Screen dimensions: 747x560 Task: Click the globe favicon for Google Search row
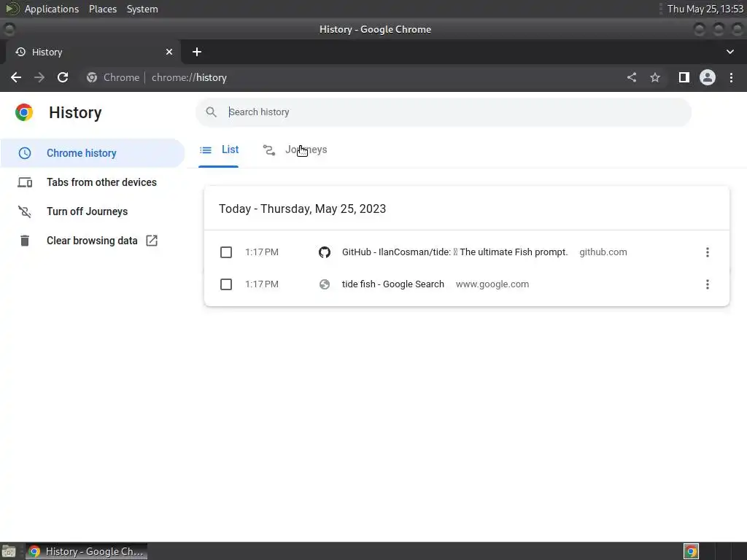[x=325, y=284]
